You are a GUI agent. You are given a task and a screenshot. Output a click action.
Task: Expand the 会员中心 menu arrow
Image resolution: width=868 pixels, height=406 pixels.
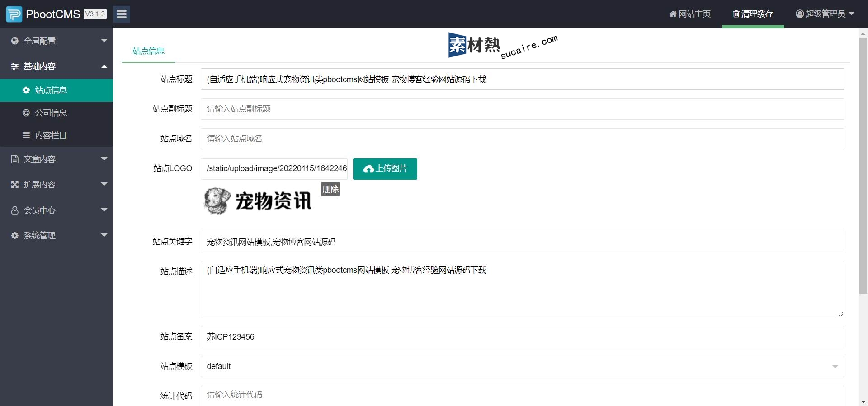104,210
